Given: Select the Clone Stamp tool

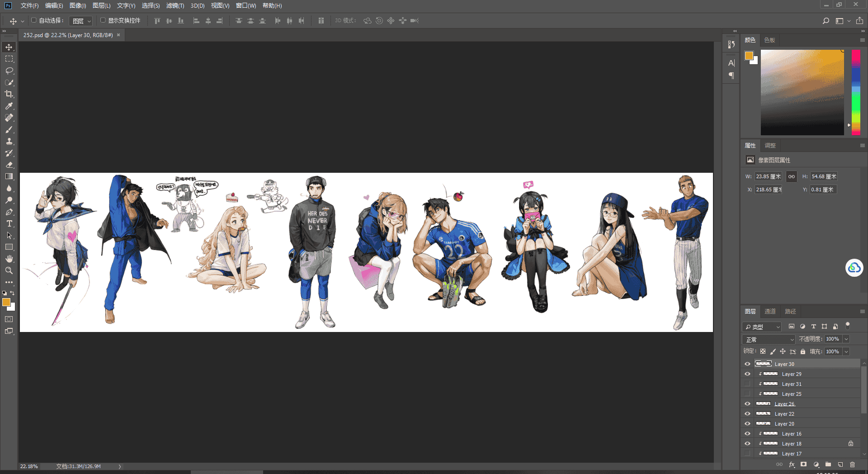Looking at the screenshot, I should coord(9,141).
